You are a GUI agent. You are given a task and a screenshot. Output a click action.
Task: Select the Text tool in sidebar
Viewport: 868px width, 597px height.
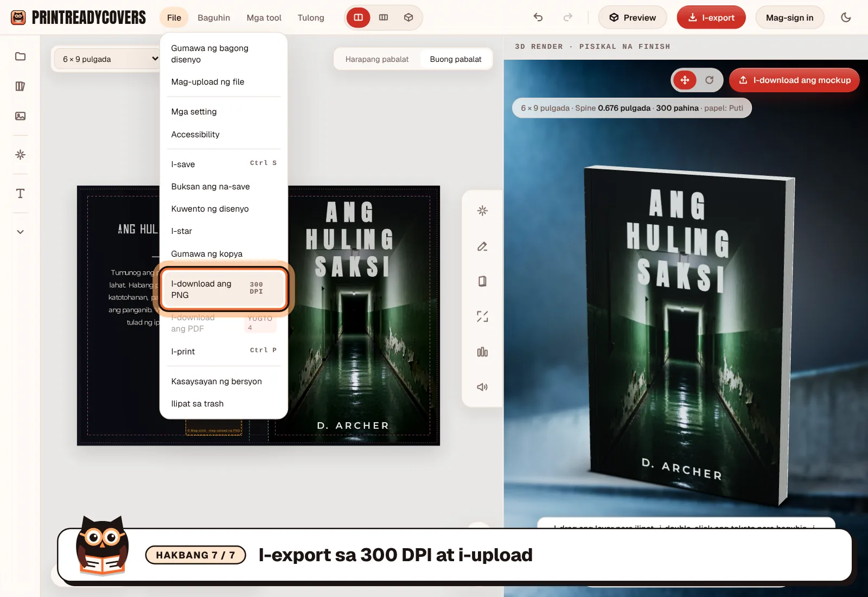(x=20, y=194)
